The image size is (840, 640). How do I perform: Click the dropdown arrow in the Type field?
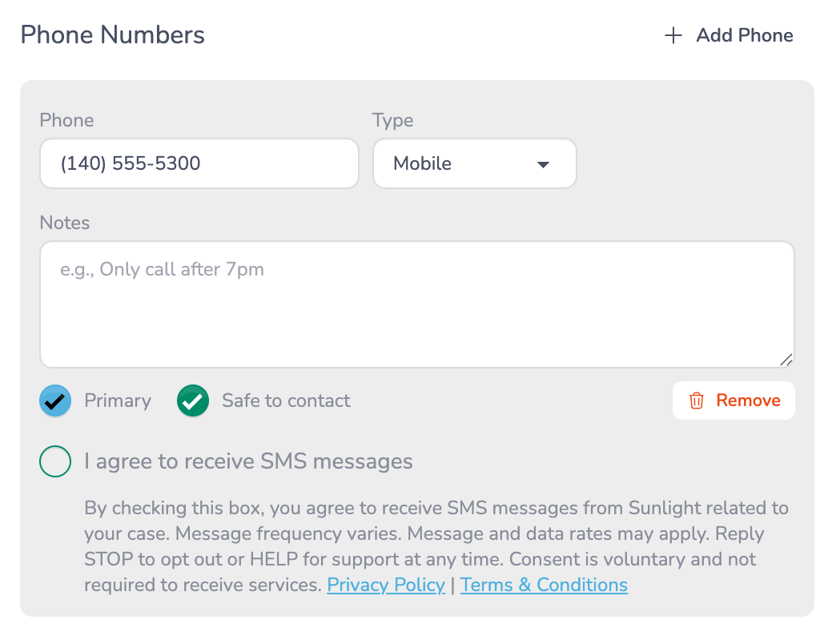point(543,163)
